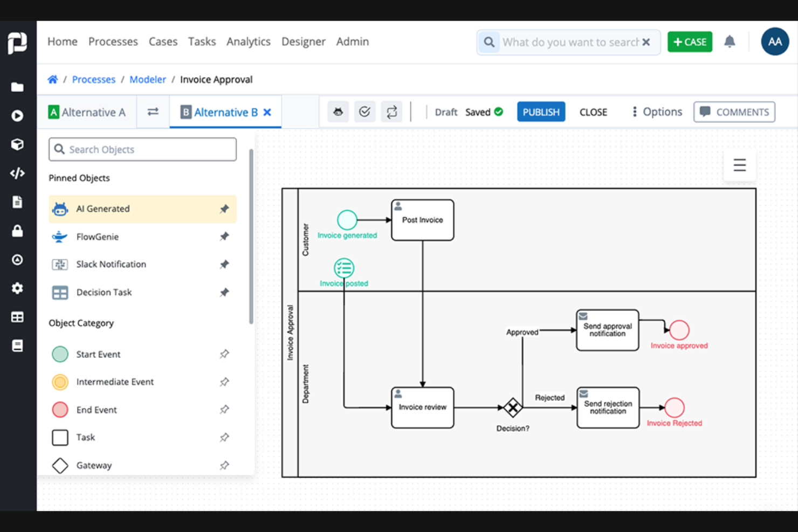This screenshot has width=798, height=532.
Task: Open the canvas hamburger menu on the diagram
Action: pos(739,165)
